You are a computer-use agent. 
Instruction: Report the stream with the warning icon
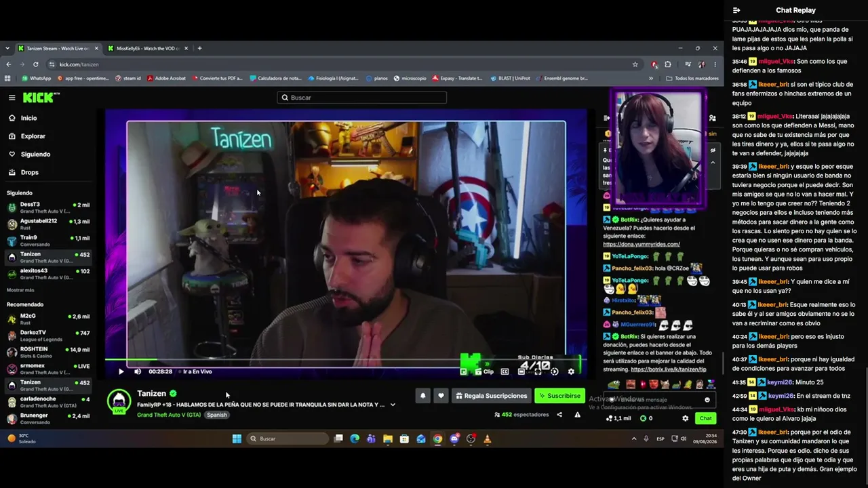578,415
